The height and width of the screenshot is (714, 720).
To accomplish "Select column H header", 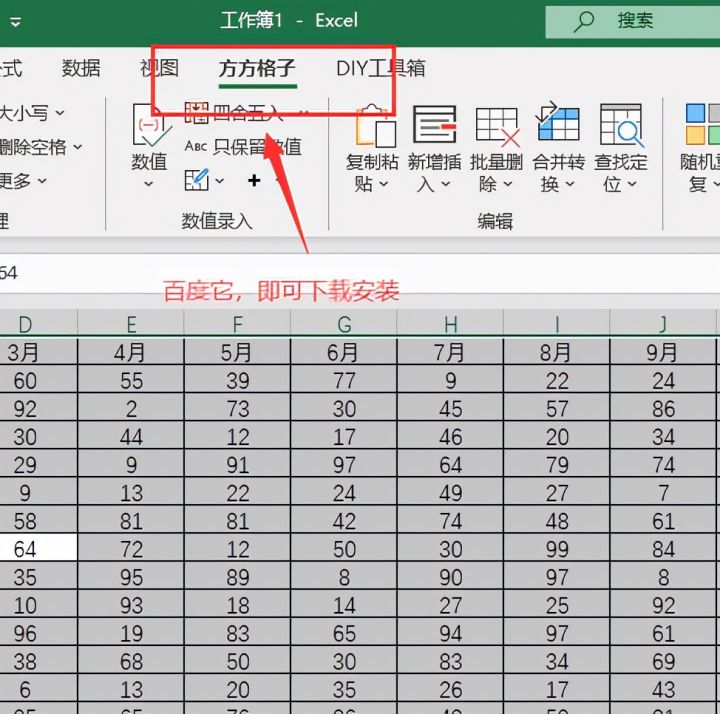I will [x=450, y=324].
